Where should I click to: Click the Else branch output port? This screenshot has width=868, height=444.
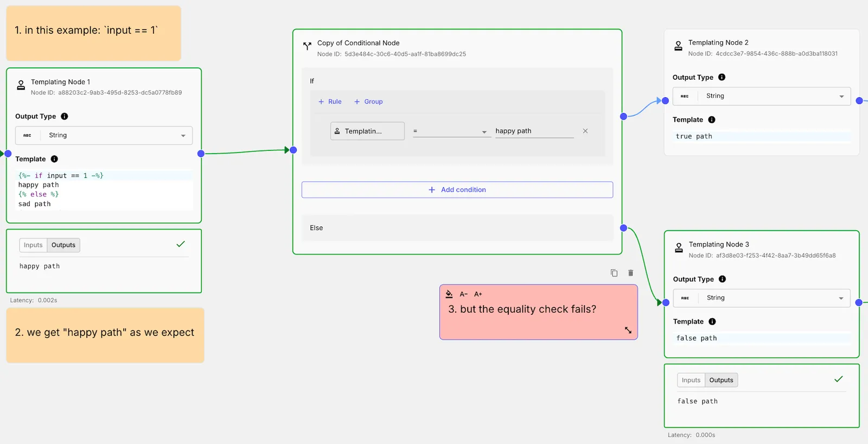click(623, 228)
